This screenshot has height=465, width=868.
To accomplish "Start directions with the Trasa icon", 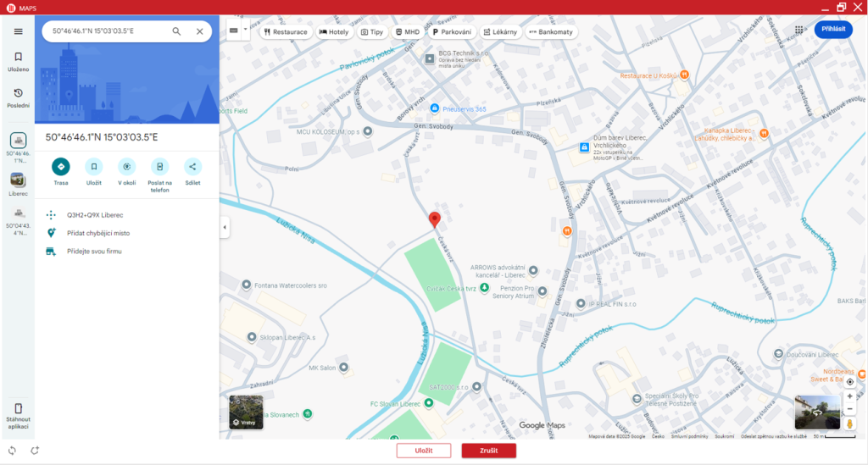I will pyautogui.click(x=61, y=167).
